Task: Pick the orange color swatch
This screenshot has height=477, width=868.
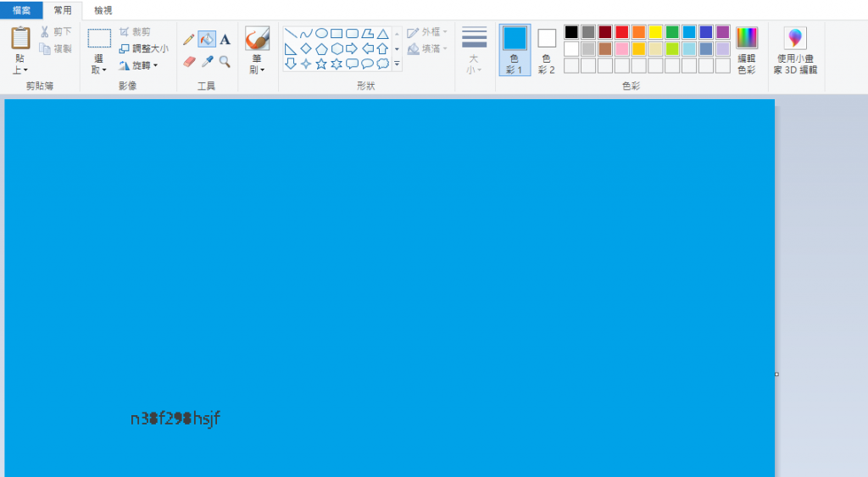Action: click(638, 32)
